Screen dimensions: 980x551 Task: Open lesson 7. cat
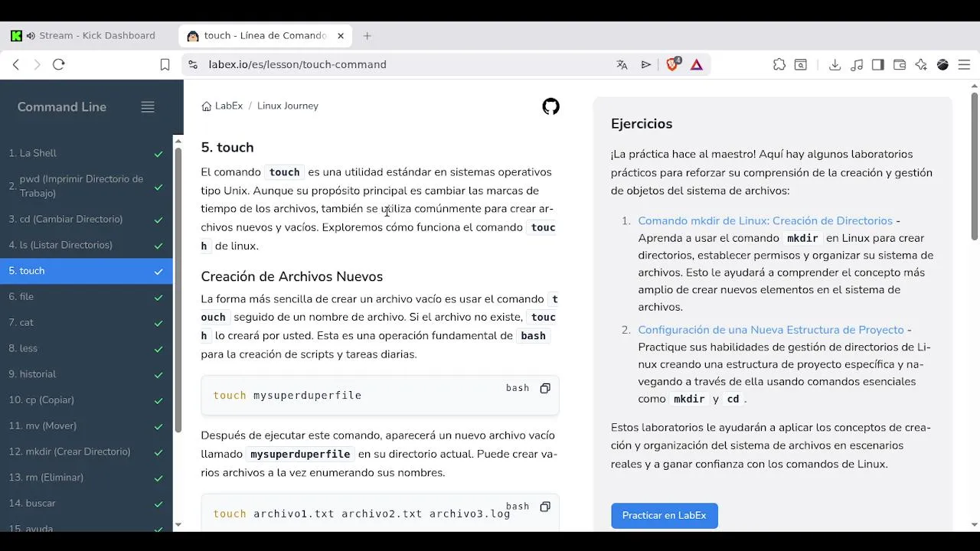tap(86, 323)
